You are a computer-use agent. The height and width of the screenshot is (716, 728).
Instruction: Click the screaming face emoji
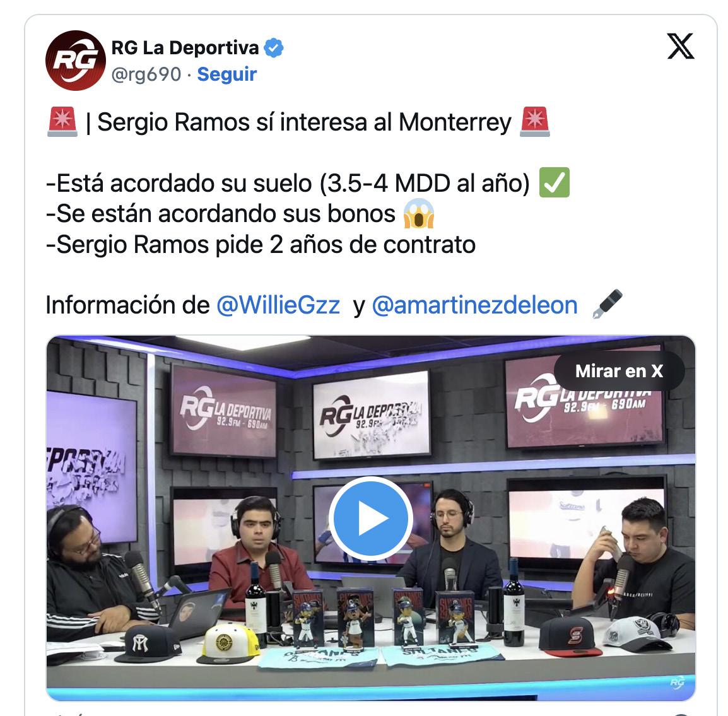pos(419,214)
